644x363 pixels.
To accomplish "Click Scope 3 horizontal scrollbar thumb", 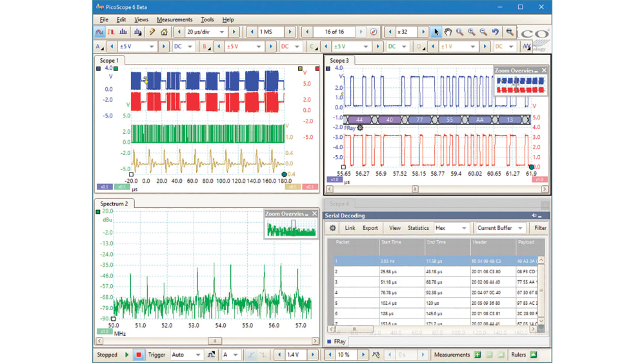I will pyautogui.click(x=415, y=189).
